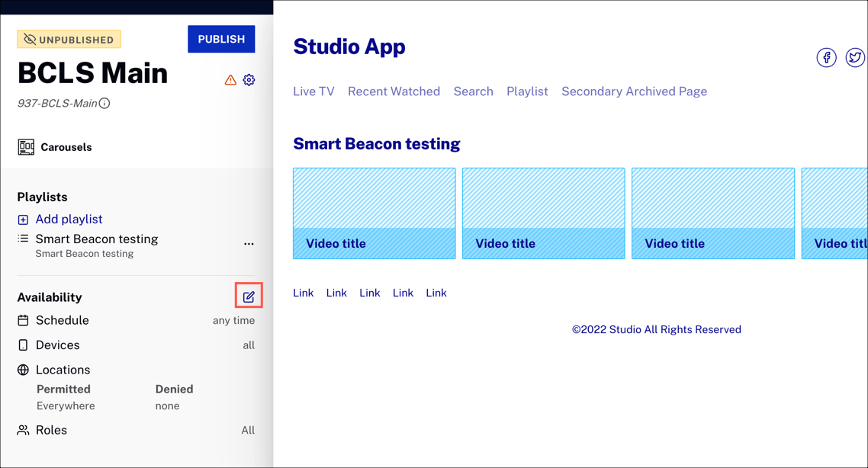Click the Unpublished status badge
Image resolution: width=868 pixels, height=468 pixels.
click(x=69, y=40)
